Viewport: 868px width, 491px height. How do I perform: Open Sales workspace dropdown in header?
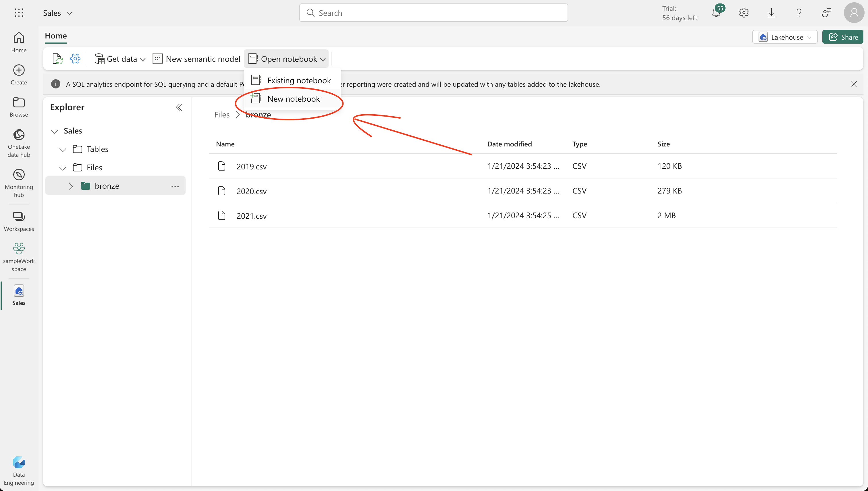58,13
